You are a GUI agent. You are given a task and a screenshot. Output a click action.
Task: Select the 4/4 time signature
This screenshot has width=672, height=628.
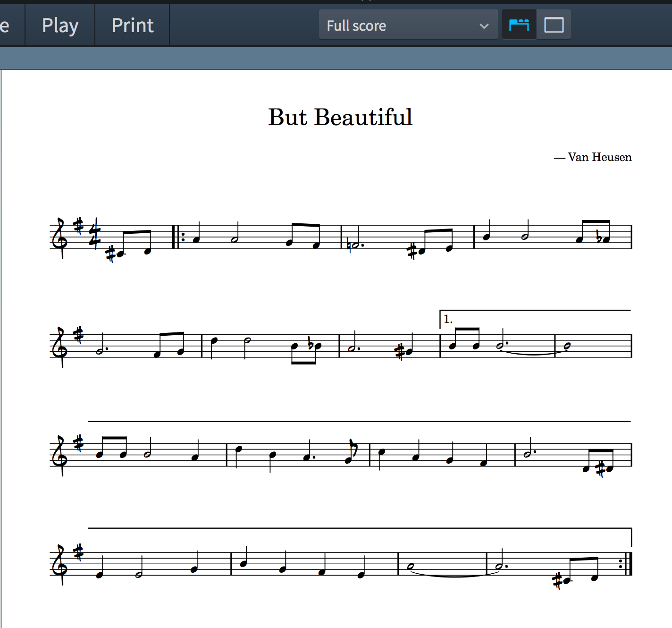point(95,233)
